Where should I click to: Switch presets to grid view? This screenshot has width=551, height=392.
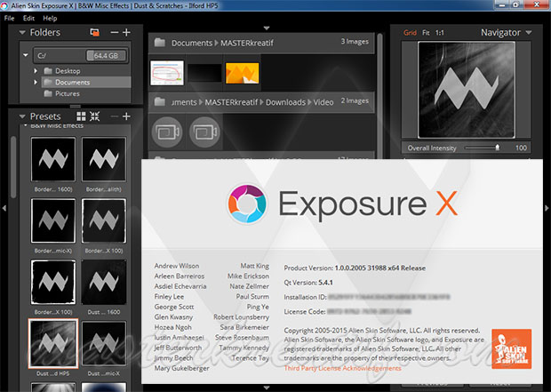click(x=81, y=116)
